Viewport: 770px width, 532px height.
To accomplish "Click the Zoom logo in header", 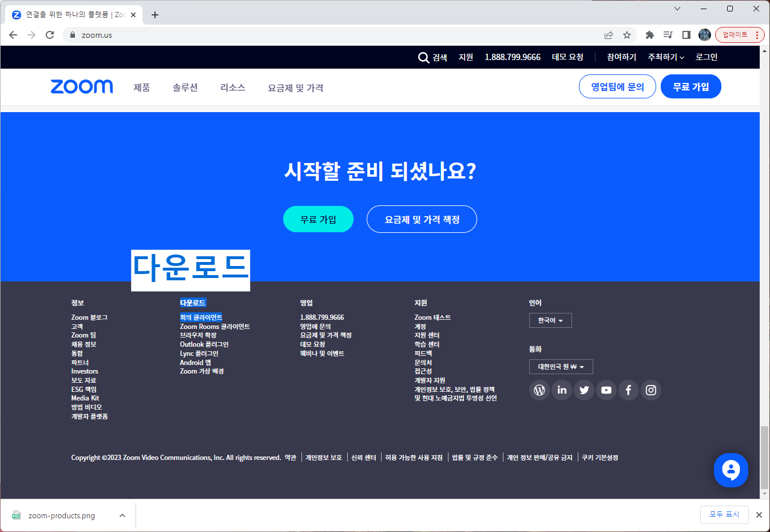I will click(82, 86).
